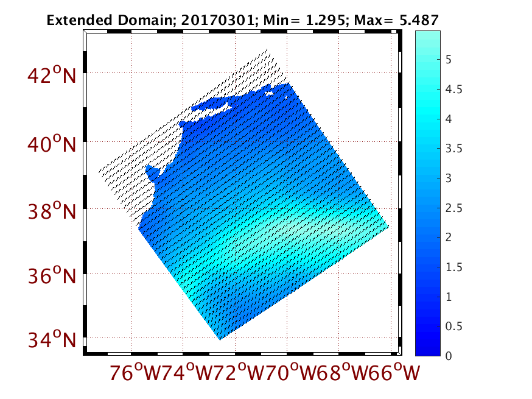Click the '68°W' longitude label
Screen dimensions: 532x399
click(343, 373)
